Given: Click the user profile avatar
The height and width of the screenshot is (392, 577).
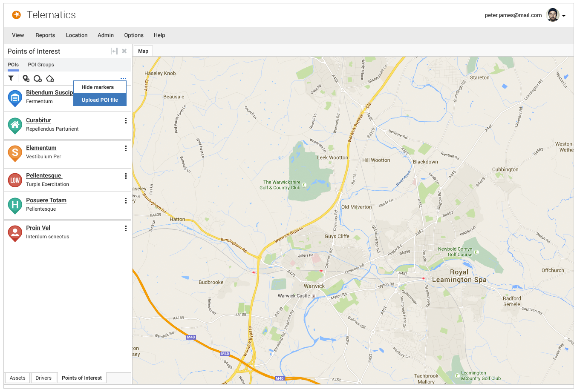Looking at the screenshot, I should pyautogui.click(x=553, y=15).
